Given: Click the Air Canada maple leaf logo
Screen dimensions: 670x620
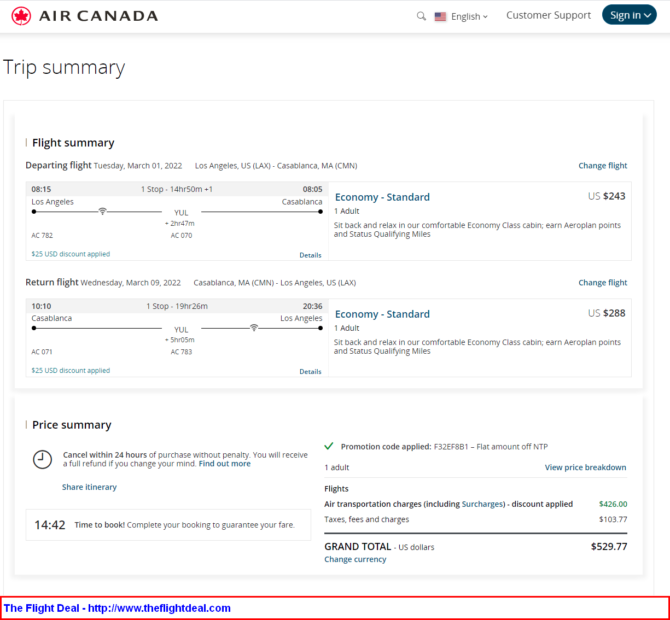Looking at the screenshot, I should (21, 16).
